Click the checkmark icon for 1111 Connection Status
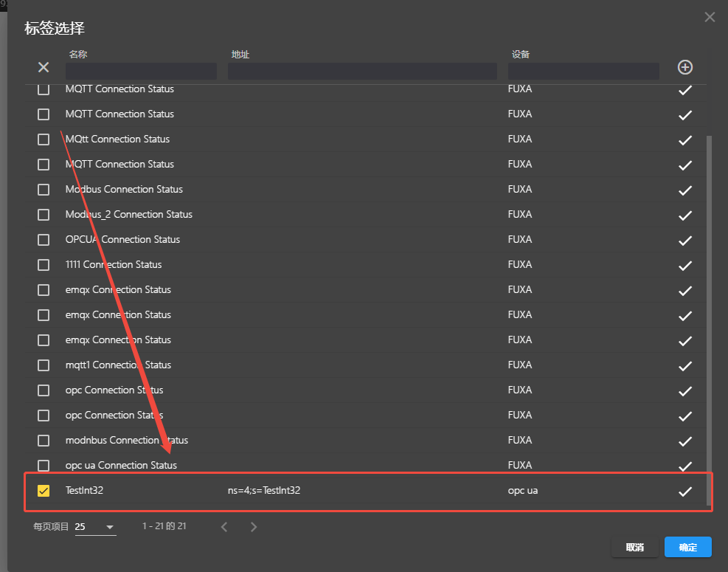 [685, 265]
